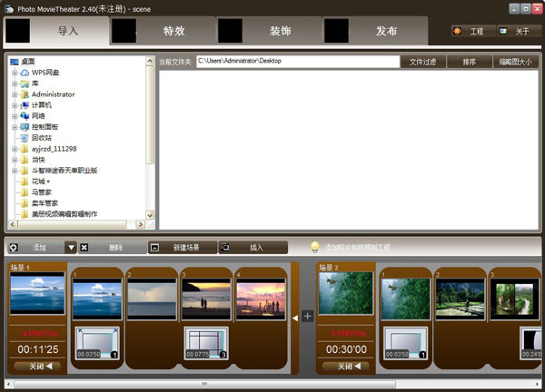Select the sunset photo thumbnail in 场景 1
Image resolution: width=545 pixels, height=392 pixels.
point(205,298)
